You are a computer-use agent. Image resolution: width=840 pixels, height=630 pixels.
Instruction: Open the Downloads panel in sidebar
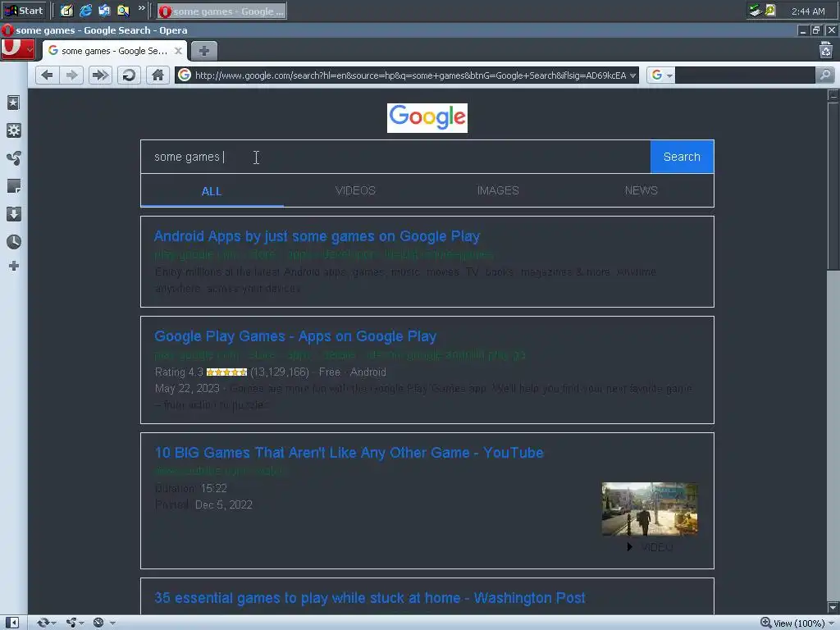pyautogui.click(x=14, y=214)
